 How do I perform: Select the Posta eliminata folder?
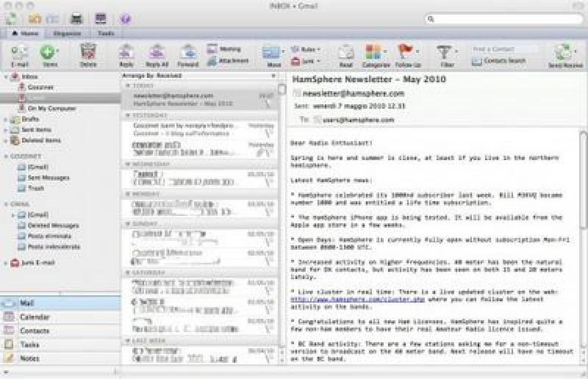coord(60,236)
